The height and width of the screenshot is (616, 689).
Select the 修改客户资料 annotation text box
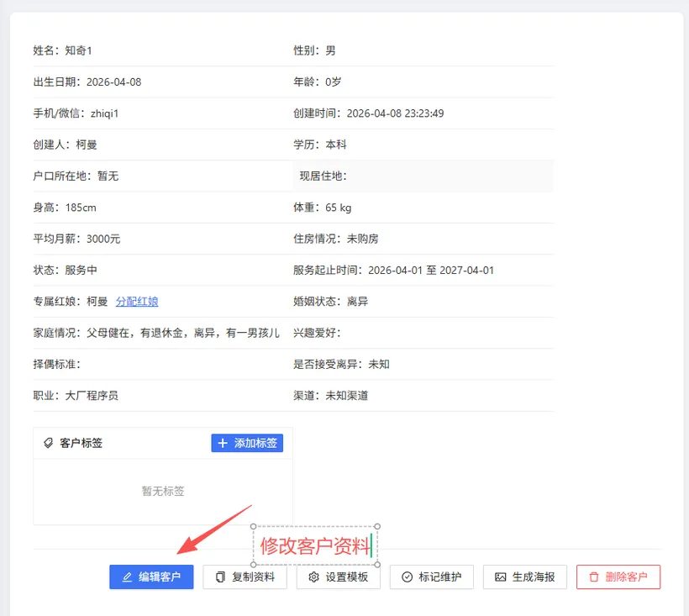[x=314, y=546]
